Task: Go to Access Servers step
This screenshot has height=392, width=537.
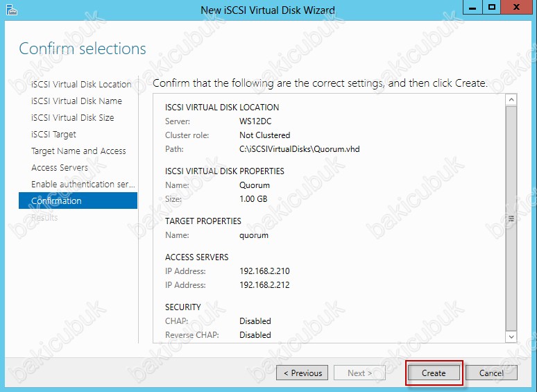Action: click(x=60, y=167)
